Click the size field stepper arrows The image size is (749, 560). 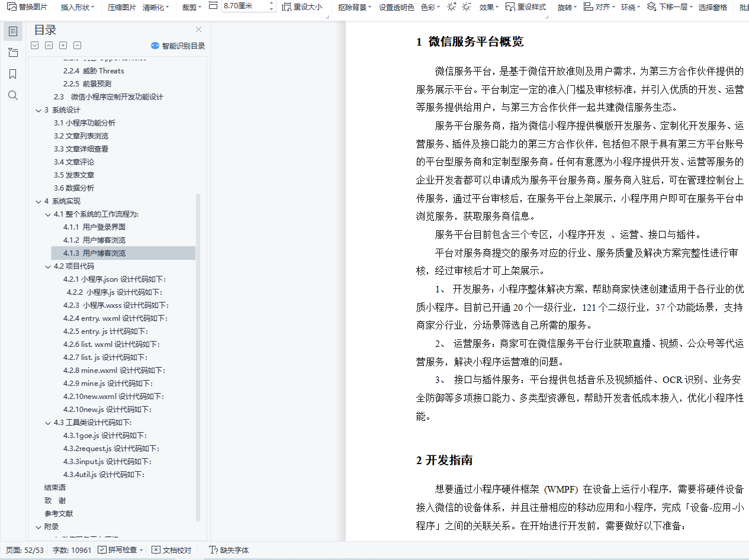coord(271,7)
